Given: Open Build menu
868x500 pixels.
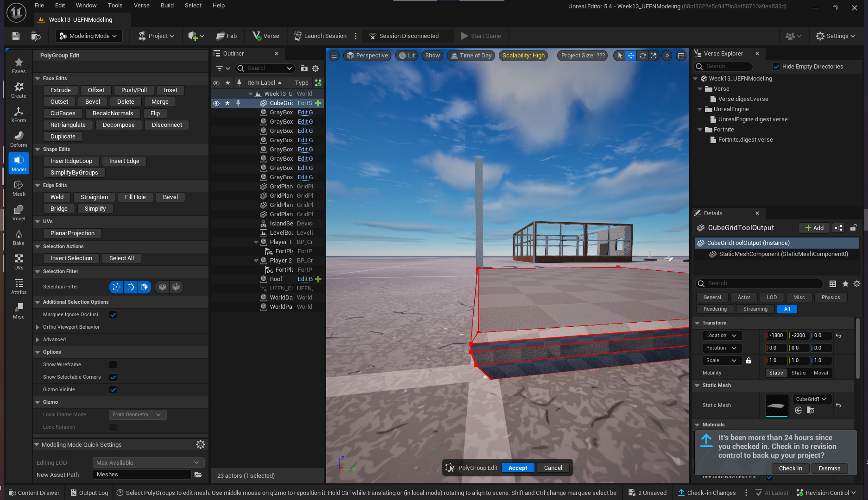Looking at the screenshot, I should (167, 6).
